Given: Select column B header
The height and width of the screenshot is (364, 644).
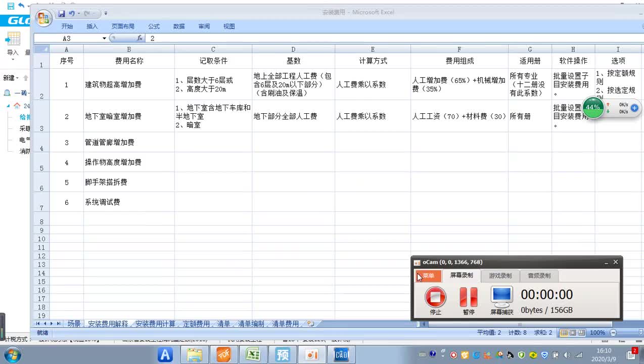Looking at the screenshot, I should pyautogui.click(x=129, y=49).
